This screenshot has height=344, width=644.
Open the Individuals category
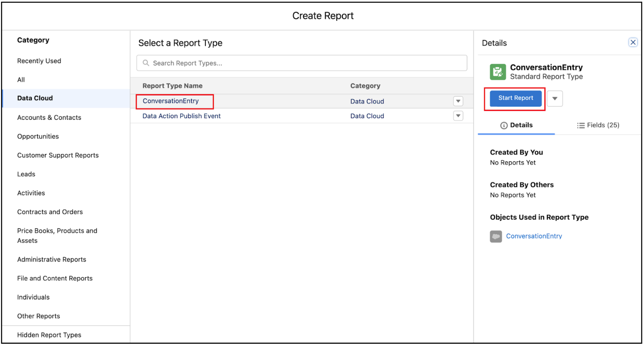pos(33,297)
